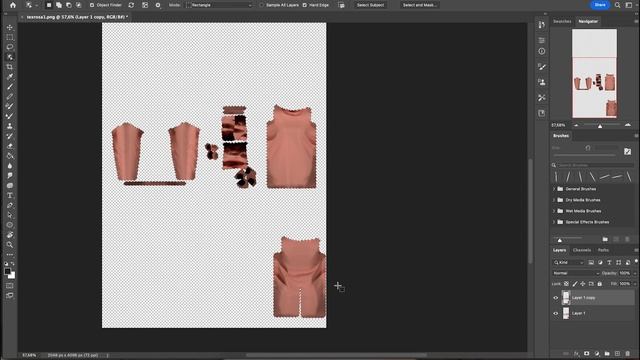Select the Hand tool
Image resolution: width=640 pixels, height=360 pixels.
point(10,235)
